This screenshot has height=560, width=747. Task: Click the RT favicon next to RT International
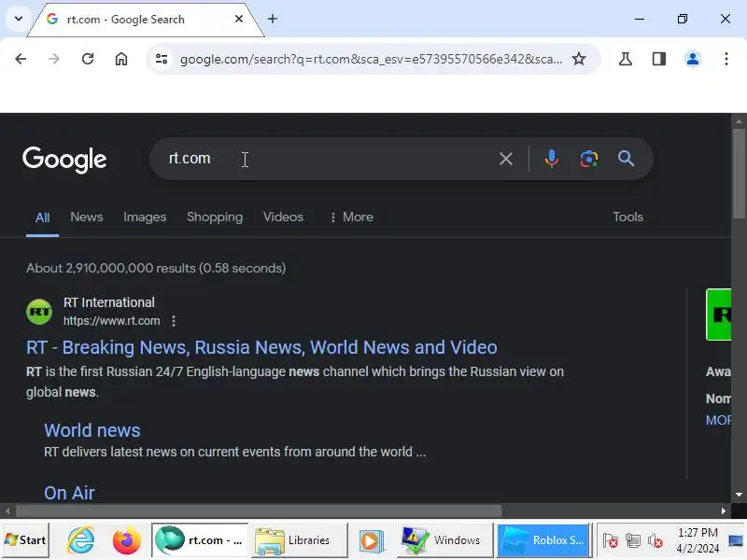[39, 312]
